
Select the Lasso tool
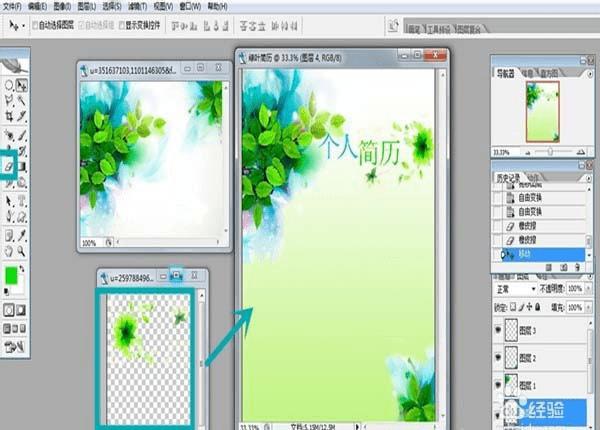click(9, 100)
